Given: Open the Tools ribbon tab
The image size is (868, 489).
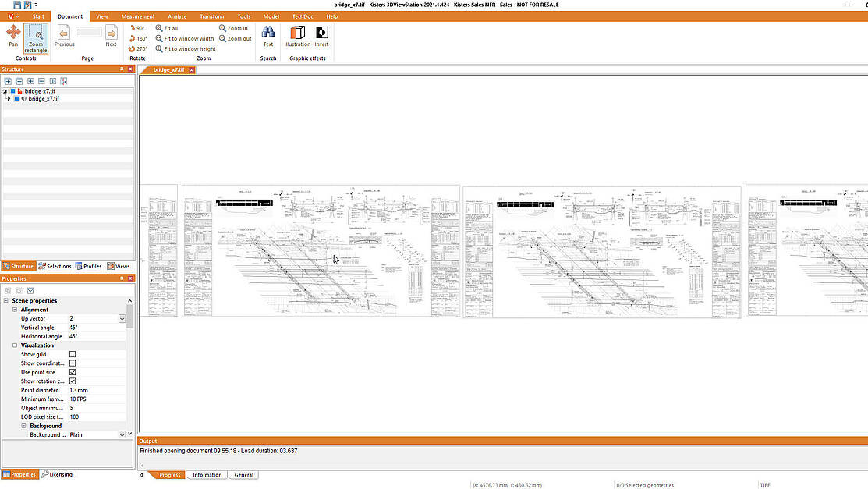Looking at the screenshot, I should (x=243, y=16).
